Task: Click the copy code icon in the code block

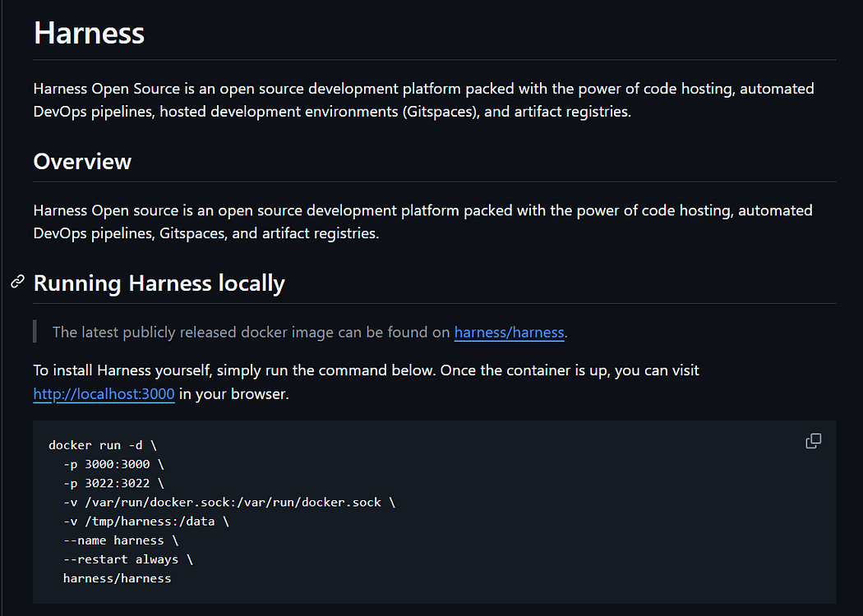Action: 813,441
